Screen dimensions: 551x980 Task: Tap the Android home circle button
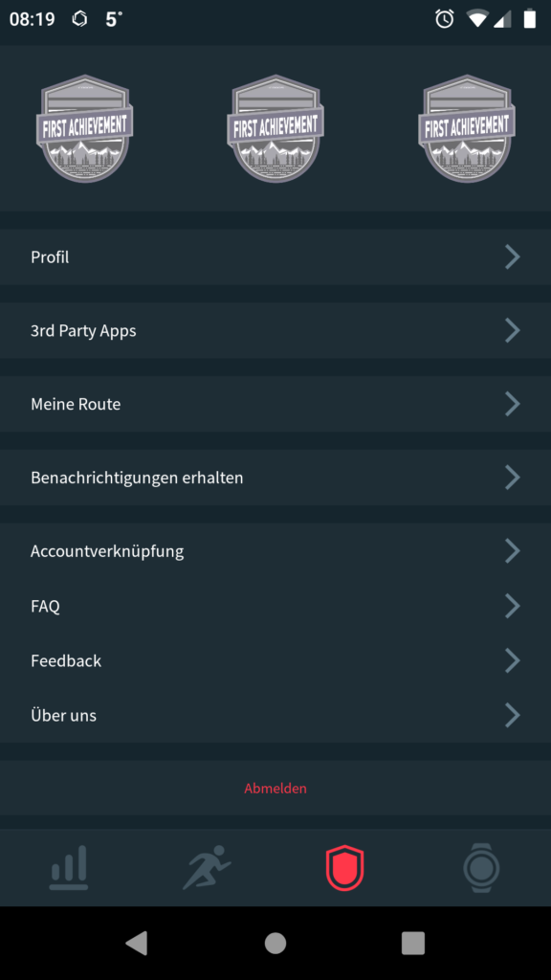(275, 943)
